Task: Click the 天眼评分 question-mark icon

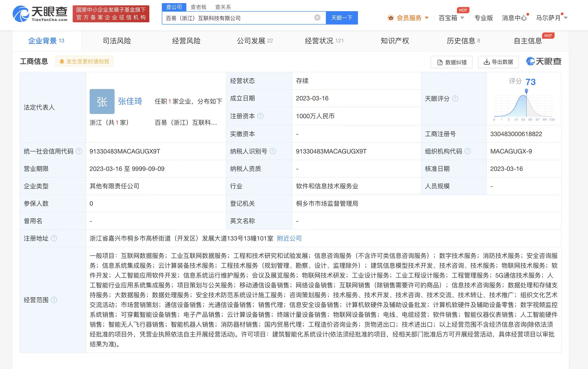Action: (455, 99)
